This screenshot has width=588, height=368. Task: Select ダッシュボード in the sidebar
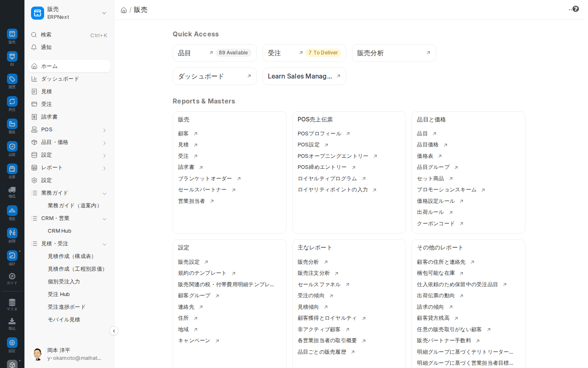(69, 79)
